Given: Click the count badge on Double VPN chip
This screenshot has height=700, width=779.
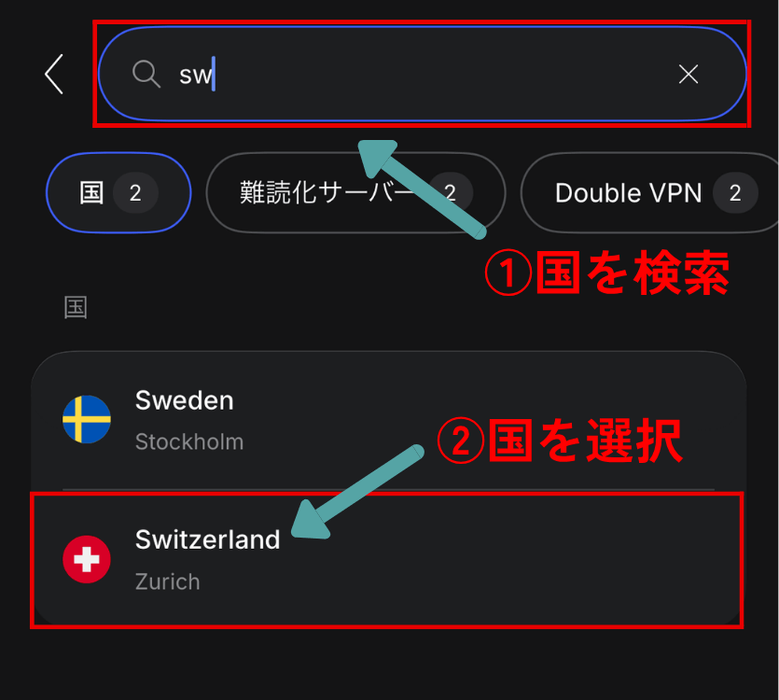Looking at the screenshot, I should 735,193.
